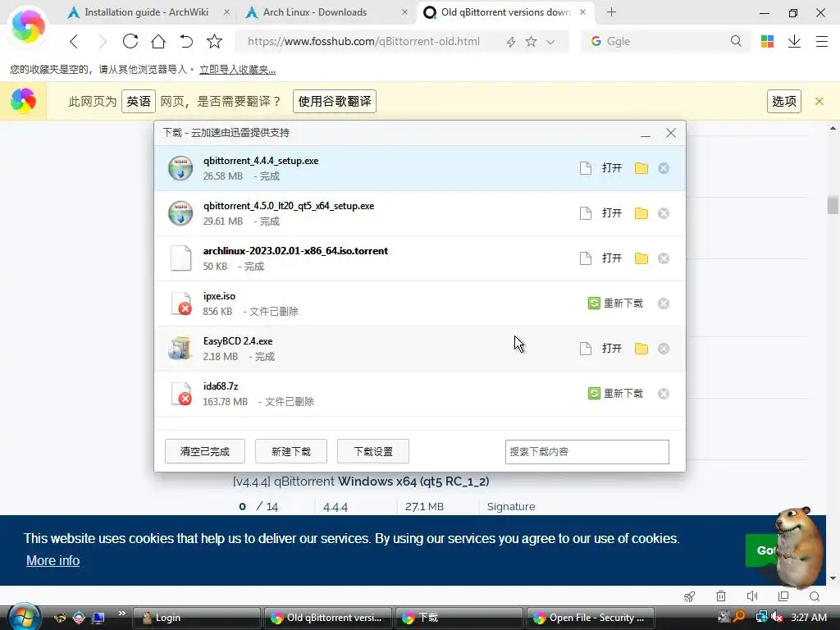Click the browser forward arrow
This screenshot has height=630, width=840.
[103, 41]
